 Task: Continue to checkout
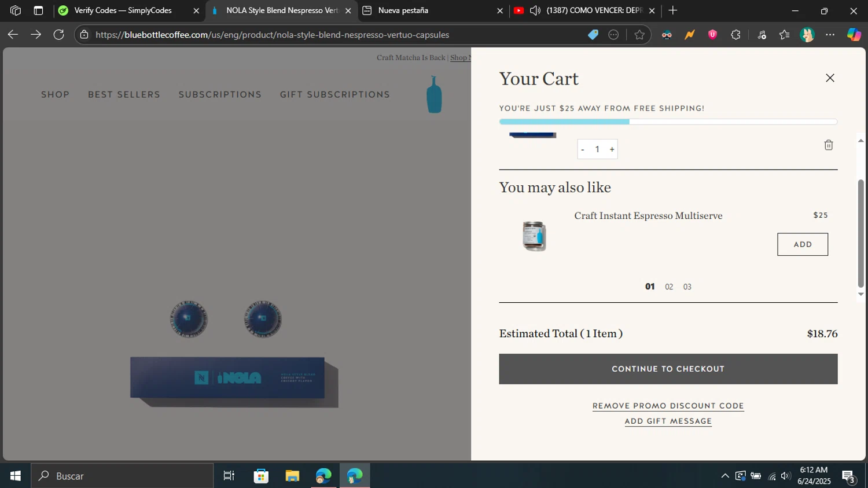tap(668, 369)
